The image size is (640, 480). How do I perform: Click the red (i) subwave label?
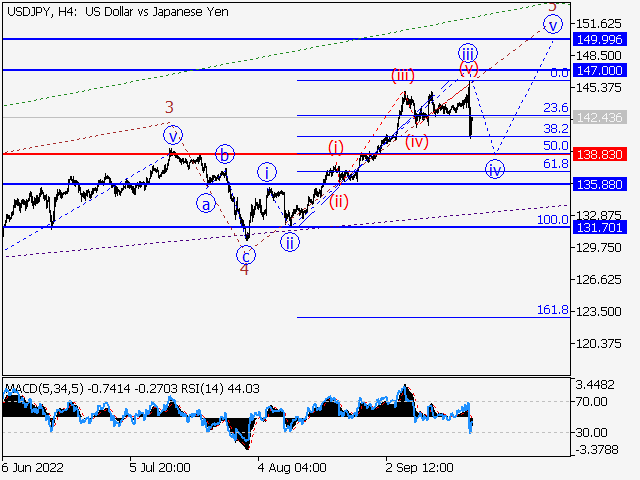point(336,147)
